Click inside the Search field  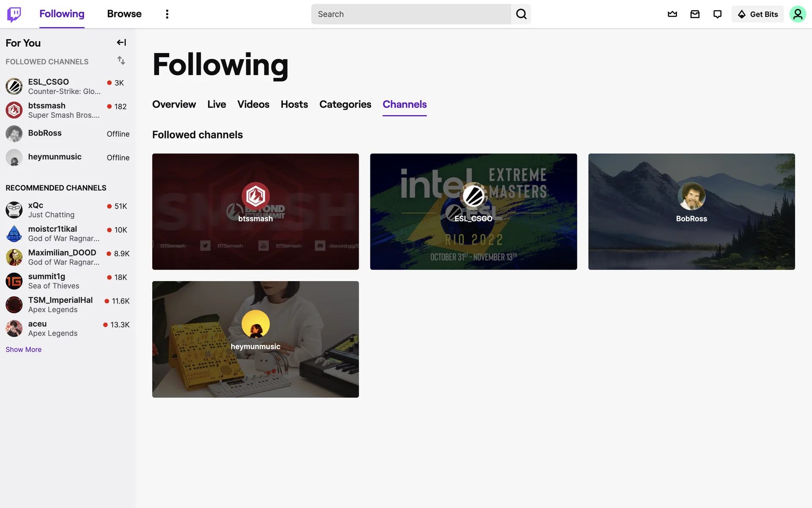pyautogui.click(x=410, y=14)
